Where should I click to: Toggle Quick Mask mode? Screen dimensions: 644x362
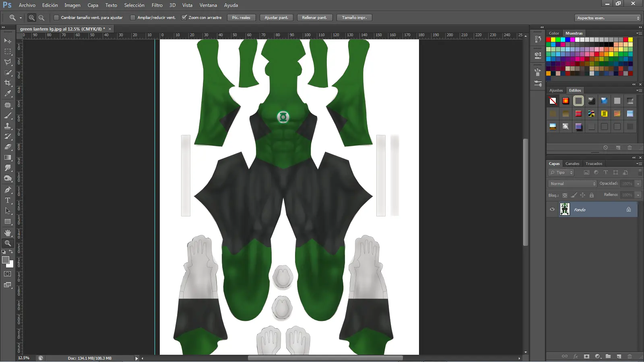click(x=8, y=274)
